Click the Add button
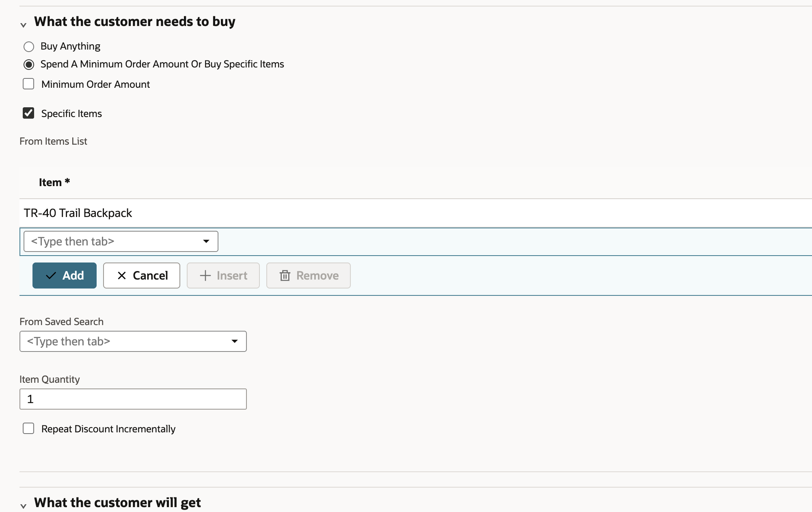This screenshot has width=812, height=512. [x=65, y=276]
